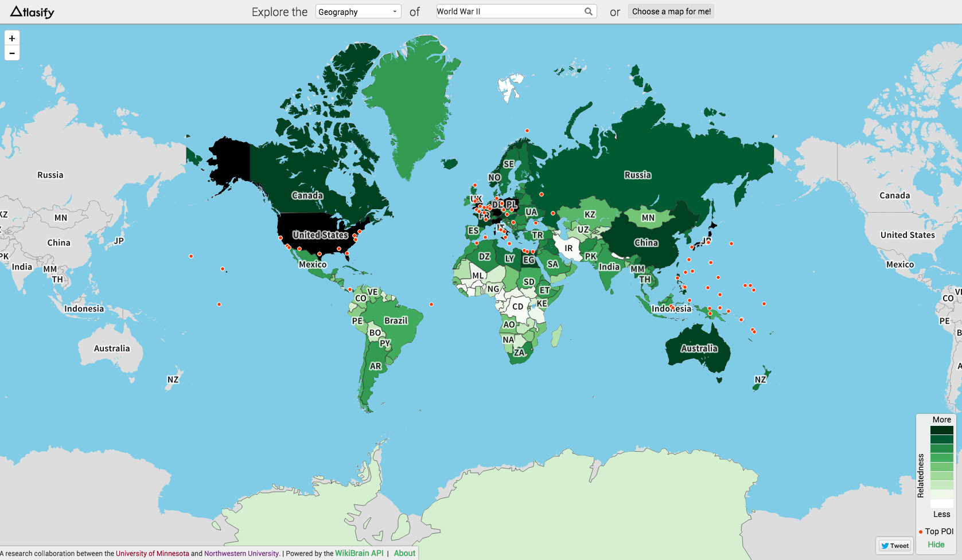Select the green-shaded United States
Viewport: 962px width, 560px height.
tap(320, 234)
